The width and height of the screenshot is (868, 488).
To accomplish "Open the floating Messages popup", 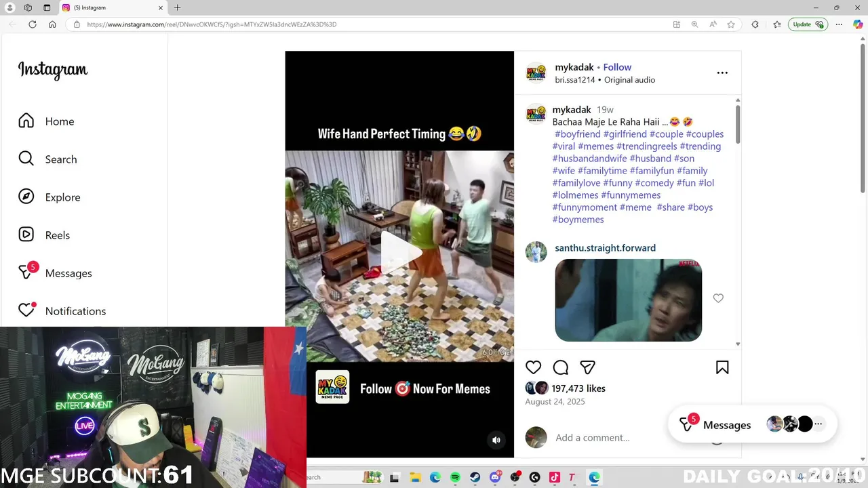I will click(753, 425).
